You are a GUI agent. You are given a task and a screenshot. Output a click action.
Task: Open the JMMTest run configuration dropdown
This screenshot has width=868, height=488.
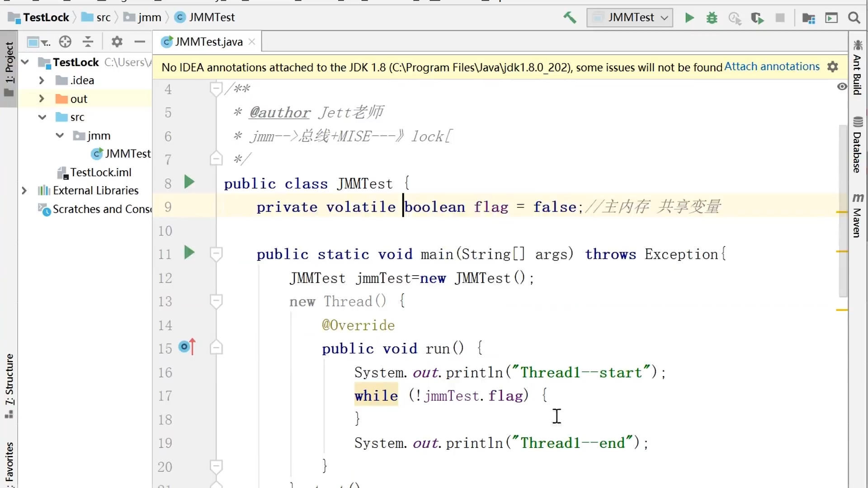(629, 18)
